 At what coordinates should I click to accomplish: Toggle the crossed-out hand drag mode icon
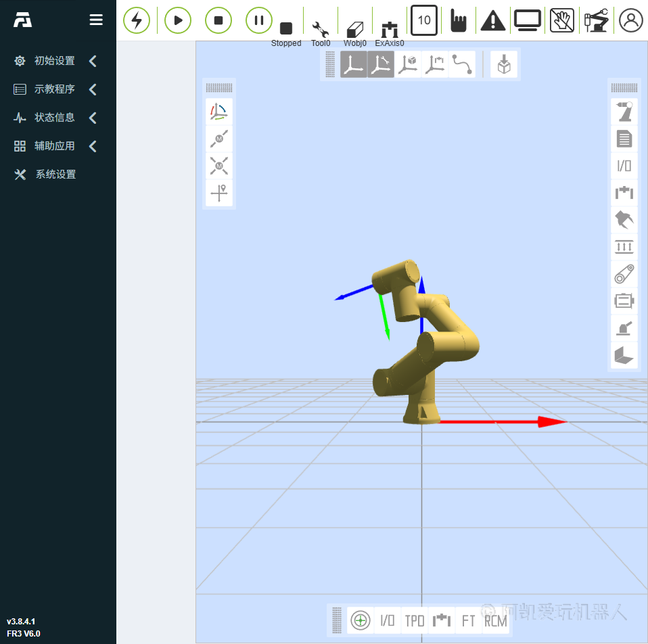(561, 20)
